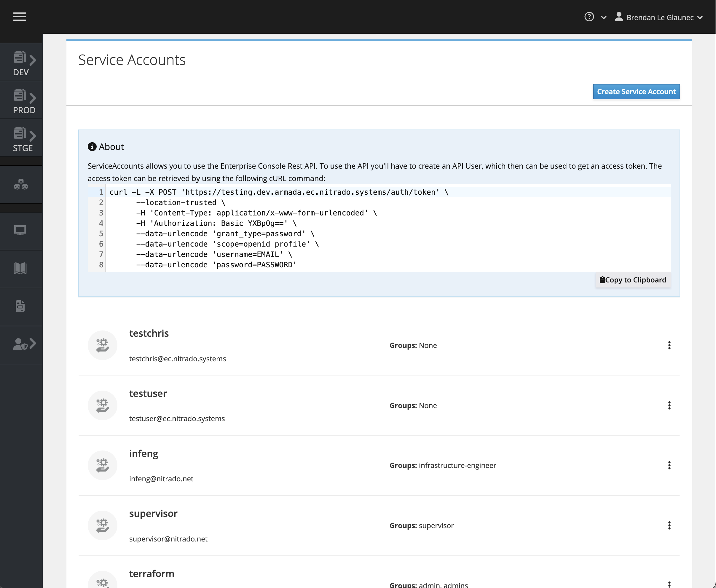This screenshot has width=716, height=588.
Task: Click the Service Accounts page heading
Action: tap(132, 60)
